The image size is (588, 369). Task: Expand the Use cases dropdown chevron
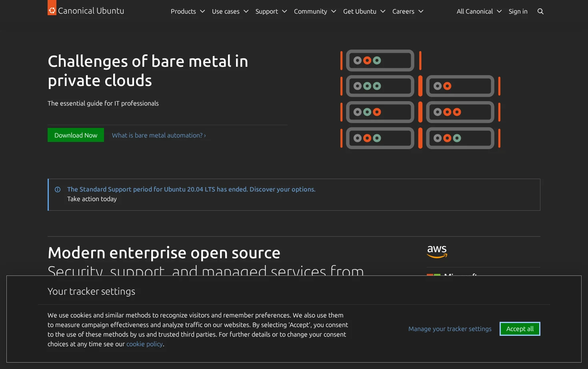pyautogui.click(x=246, y=12)
